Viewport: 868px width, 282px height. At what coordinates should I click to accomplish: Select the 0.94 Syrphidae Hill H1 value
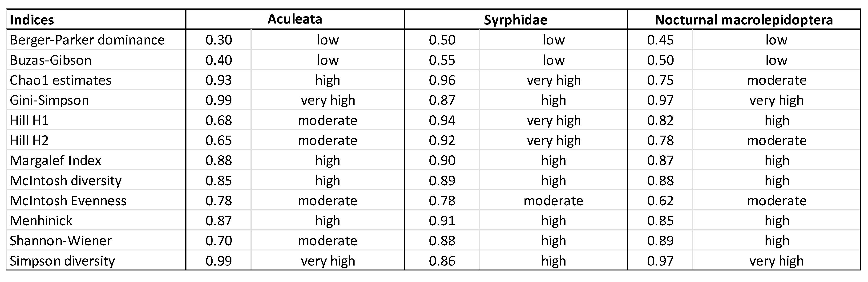(442, 120)
